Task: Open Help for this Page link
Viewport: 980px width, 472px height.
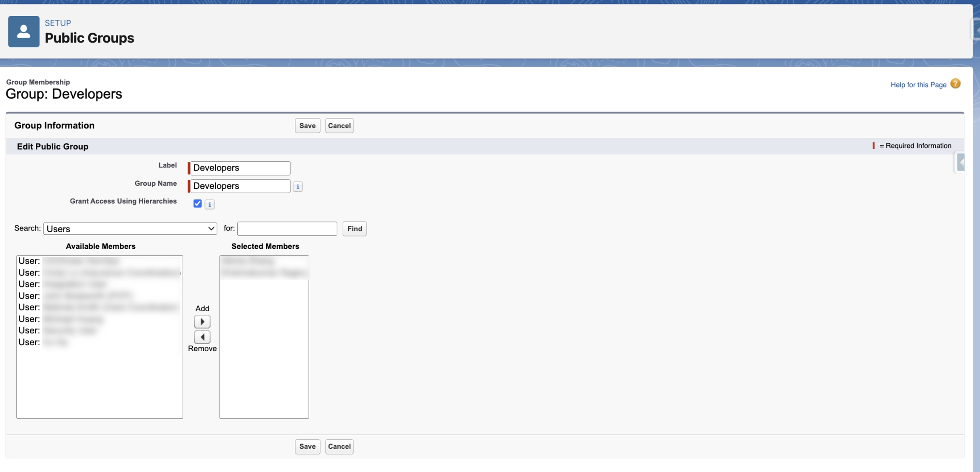Action: click(x=918, y=85)
